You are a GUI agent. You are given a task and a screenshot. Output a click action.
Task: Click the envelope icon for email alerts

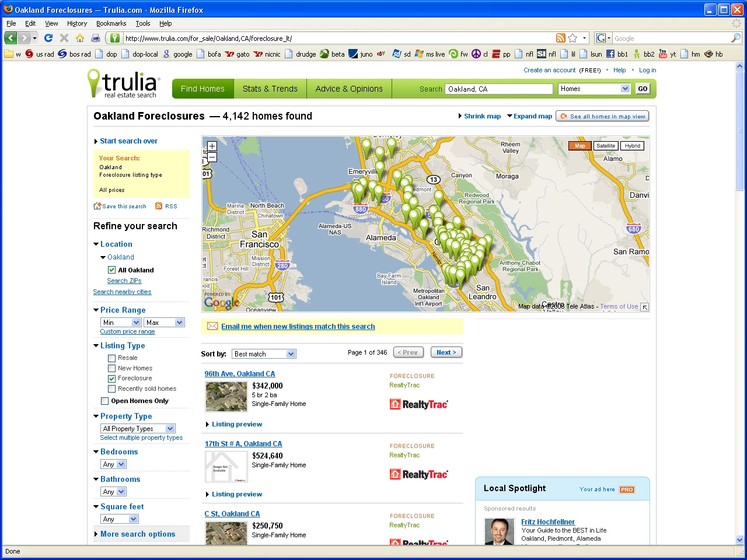[x=212, y=326]
